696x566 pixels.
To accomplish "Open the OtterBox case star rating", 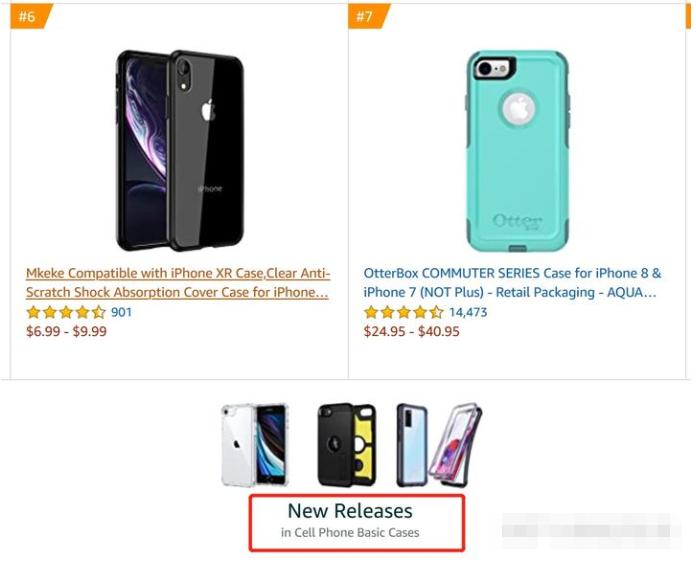I will coord(403,312).
